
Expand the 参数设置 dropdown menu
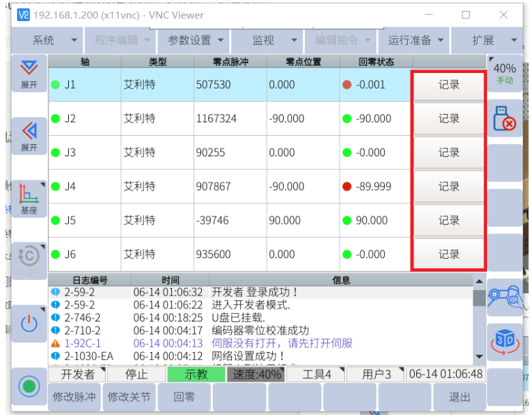click(x=194, y=40)
